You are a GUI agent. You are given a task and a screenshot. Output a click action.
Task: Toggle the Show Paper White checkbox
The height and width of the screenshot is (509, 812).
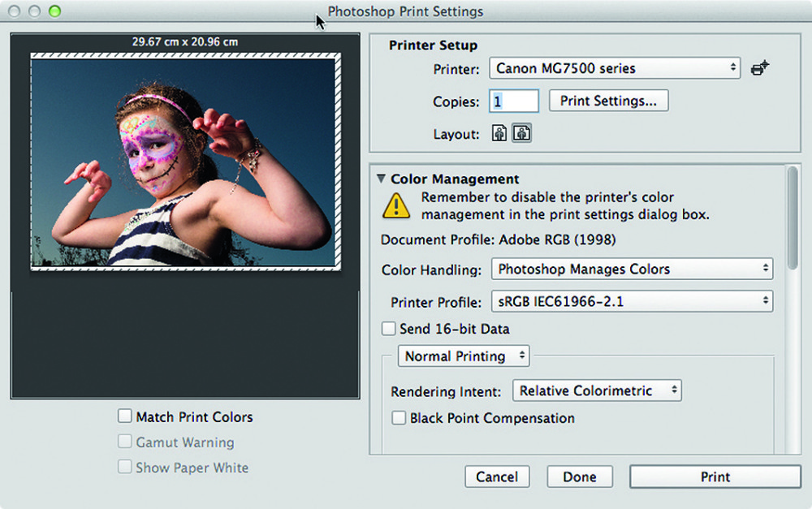pyautogui.click(x=125, y=467)
